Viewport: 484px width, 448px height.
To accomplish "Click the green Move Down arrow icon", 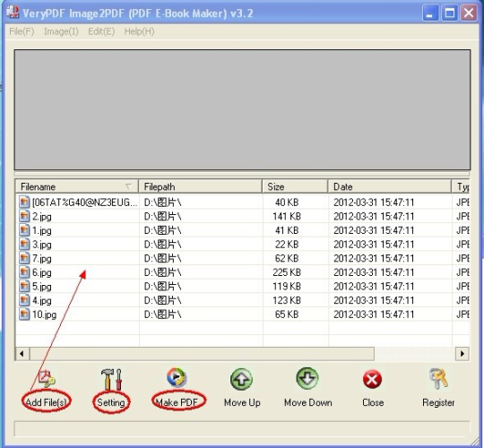I will pyautogui.click(x=307, y=378).
